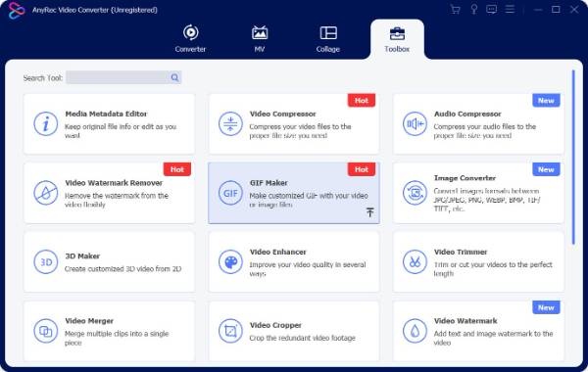Click 'Create customized 3D video from 2D' text

pos(123,269)
